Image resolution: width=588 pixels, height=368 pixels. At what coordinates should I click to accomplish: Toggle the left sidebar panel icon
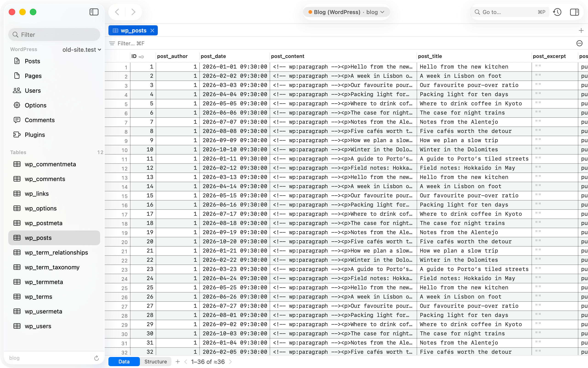[x=94, y=12]
